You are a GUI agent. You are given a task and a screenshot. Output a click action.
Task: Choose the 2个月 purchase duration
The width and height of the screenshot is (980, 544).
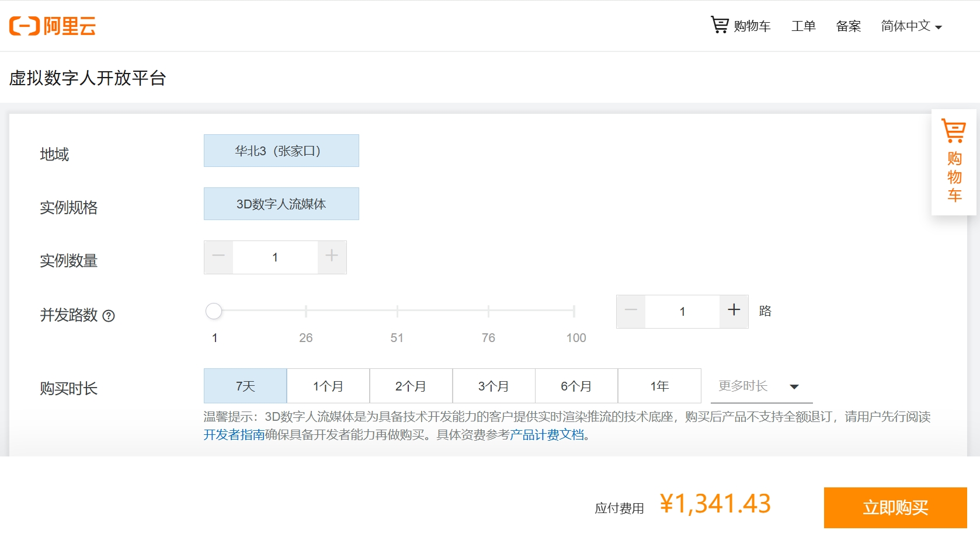pos(411,386)
